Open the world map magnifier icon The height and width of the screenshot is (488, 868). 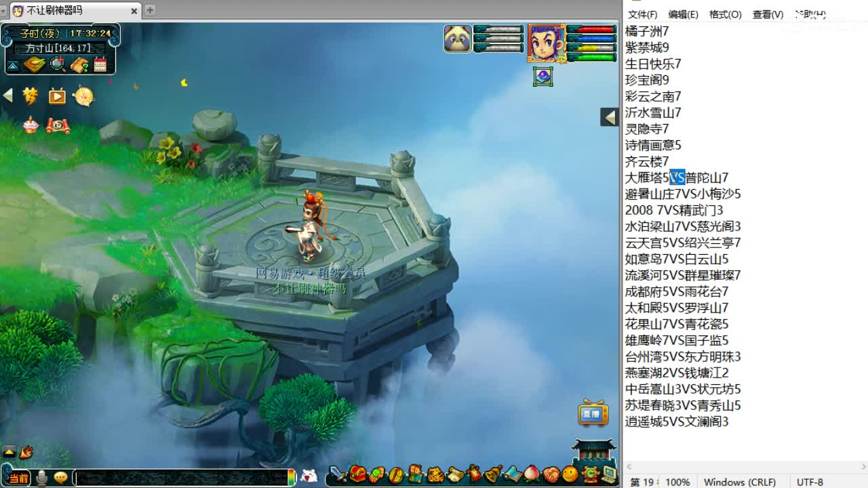[58, 64]
